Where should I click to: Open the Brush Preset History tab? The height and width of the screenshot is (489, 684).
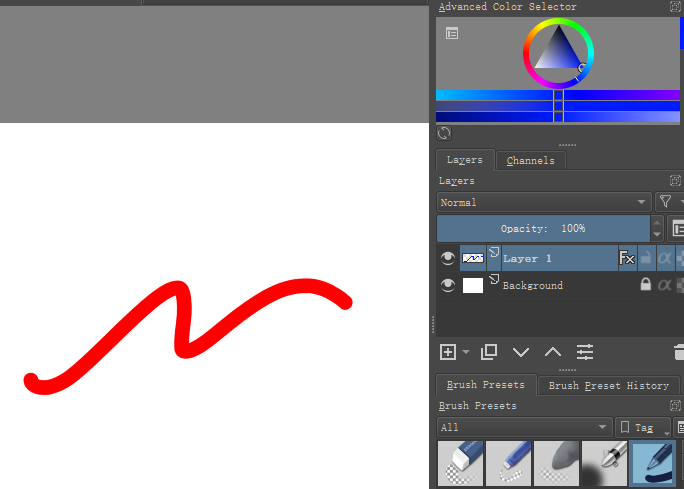click(x=609, y=386)
